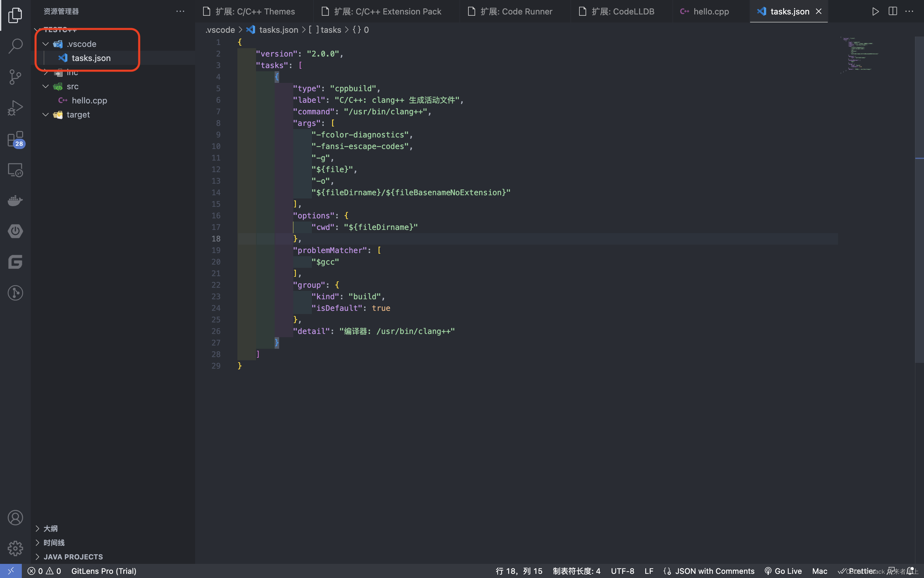Click Go Live server button

point(783,571)
